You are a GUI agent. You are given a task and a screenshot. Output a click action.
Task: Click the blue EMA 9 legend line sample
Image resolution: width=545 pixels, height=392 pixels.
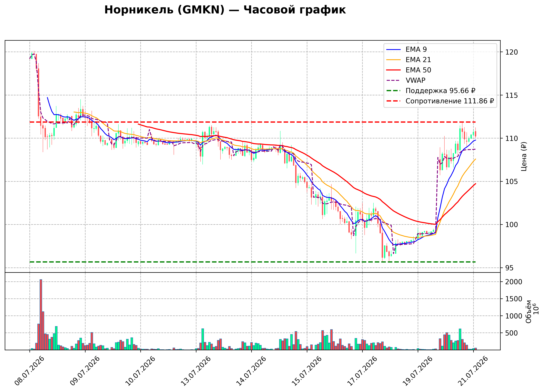(x=393, y=49)
